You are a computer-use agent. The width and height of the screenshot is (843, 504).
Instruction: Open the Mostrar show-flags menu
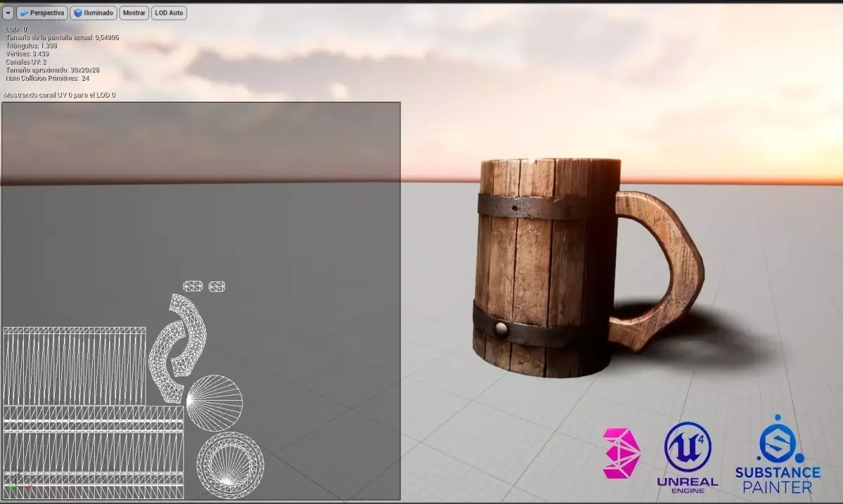pos(134,13)
